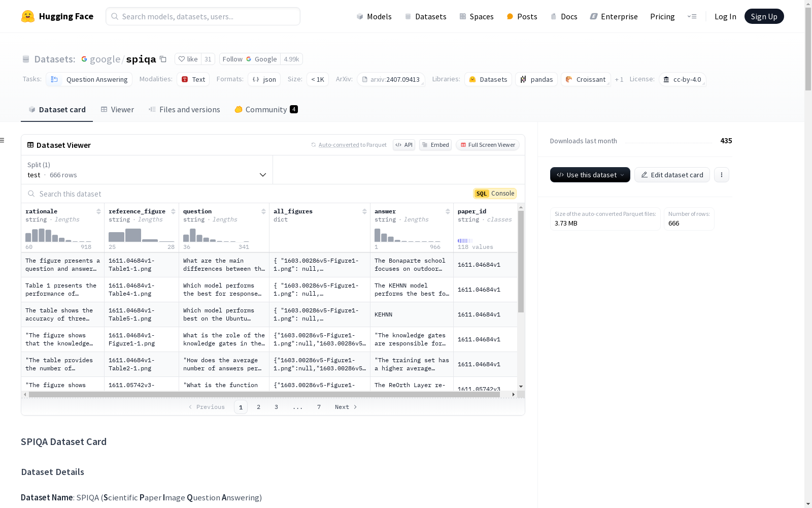Click the pandas library tag
The image size is (812, 508).
[536, 79]
